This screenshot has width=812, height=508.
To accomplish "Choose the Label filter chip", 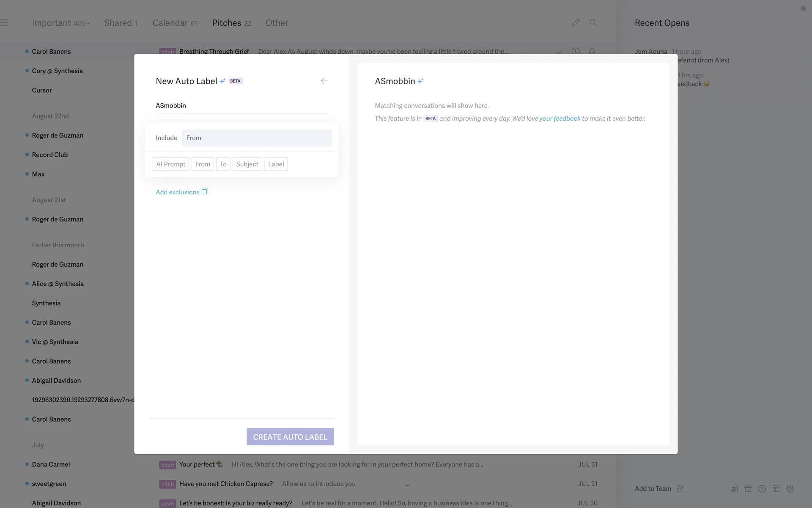I will point(276,164).
